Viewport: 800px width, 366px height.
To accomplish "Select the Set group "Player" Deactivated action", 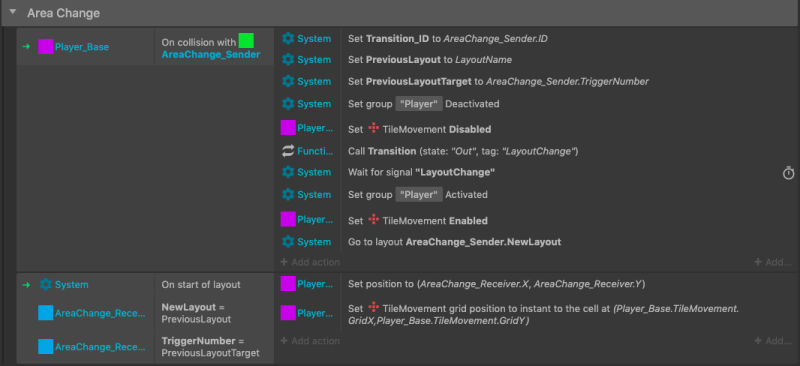I will click(423, 104).
